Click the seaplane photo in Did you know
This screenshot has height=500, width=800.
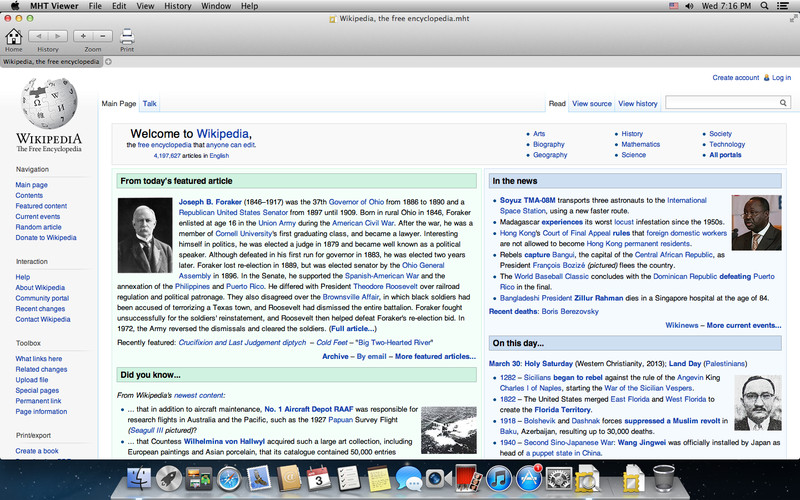point(448,430)
